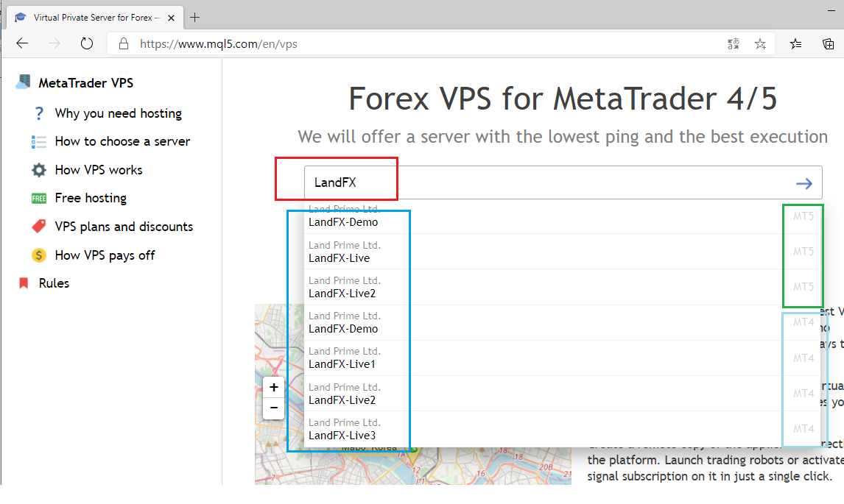The height and width of the screenshot is (504, 844).
Task: Minimize the browser window
Action: click(831, 11)
